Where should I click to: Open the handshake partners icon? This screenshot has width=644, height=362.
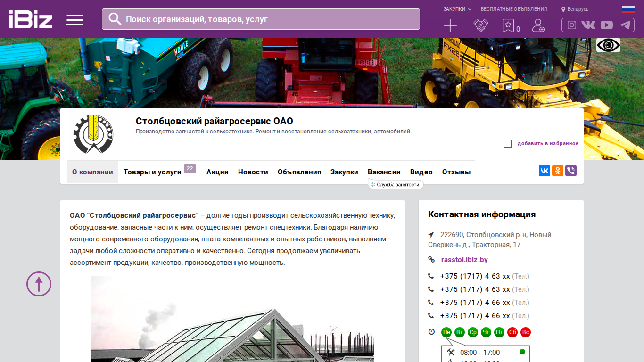(481, 25)
